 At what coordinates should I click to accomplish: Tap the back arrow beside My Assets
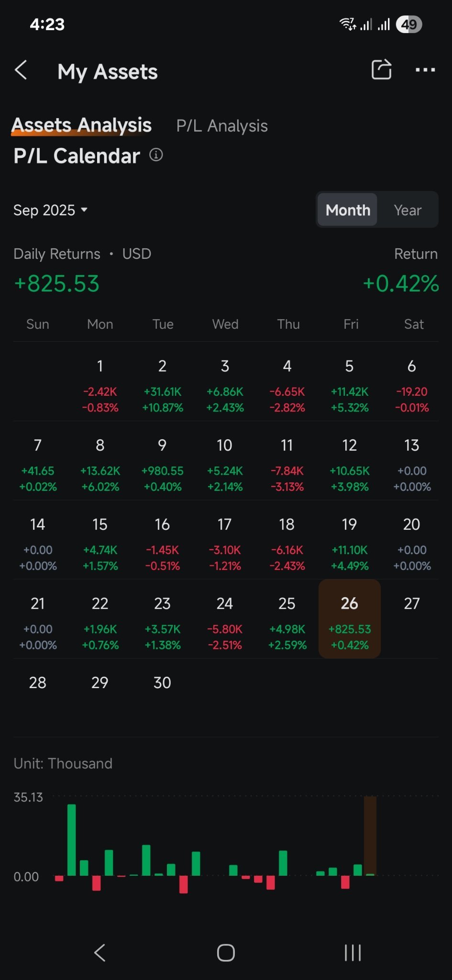[21, 71]
